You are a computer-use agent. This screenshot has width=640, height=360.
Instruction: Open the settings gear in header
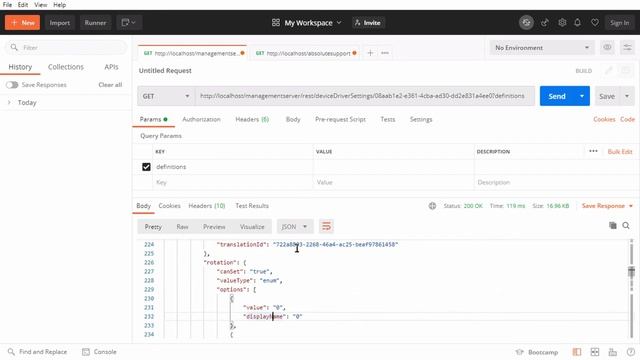click(x=562, y=22)
